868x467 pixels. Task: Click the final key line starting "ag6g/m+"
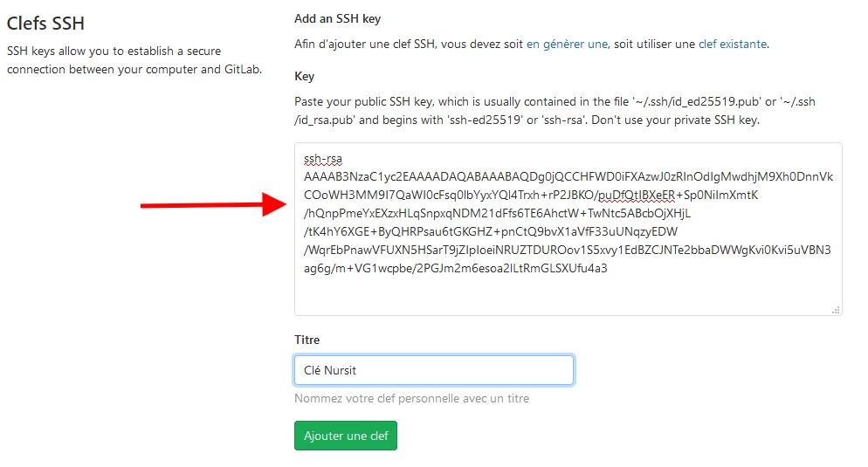coord(455,268)
